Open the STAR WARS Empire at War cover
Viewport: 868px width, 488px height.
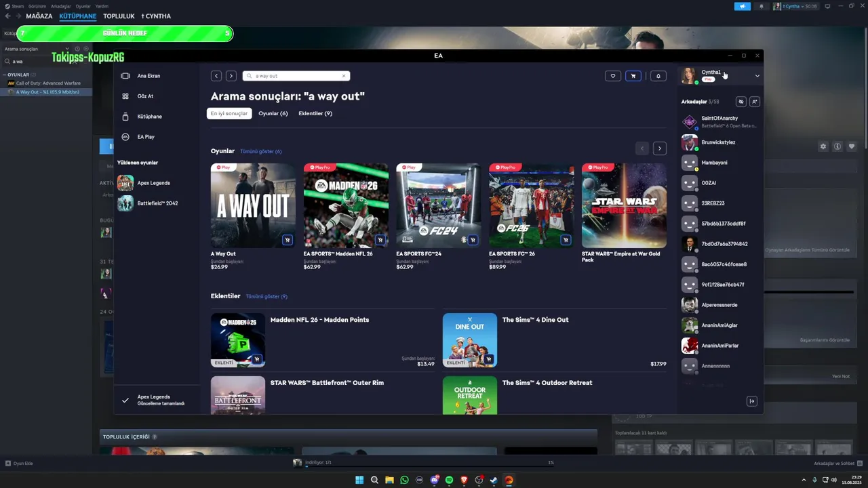(x=624, y=205)
